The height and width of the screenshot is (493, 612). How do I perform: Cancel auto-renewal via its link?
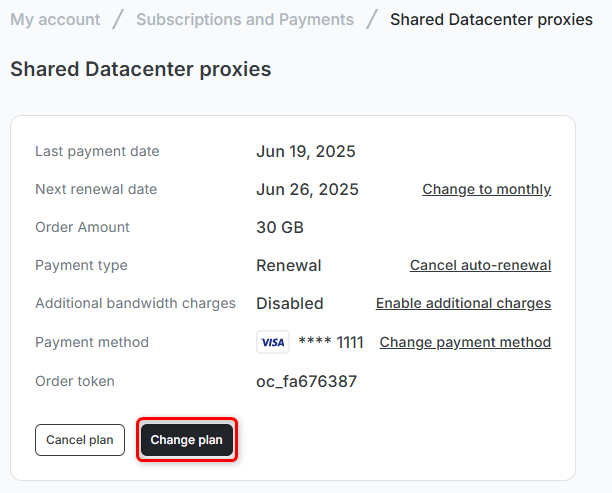tap(480, 265)
